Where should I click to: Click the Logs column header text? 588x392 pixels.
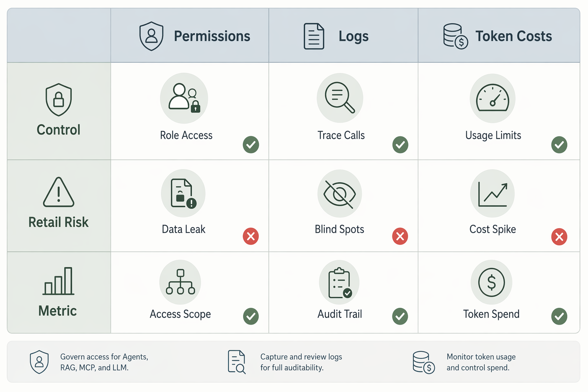354,37
